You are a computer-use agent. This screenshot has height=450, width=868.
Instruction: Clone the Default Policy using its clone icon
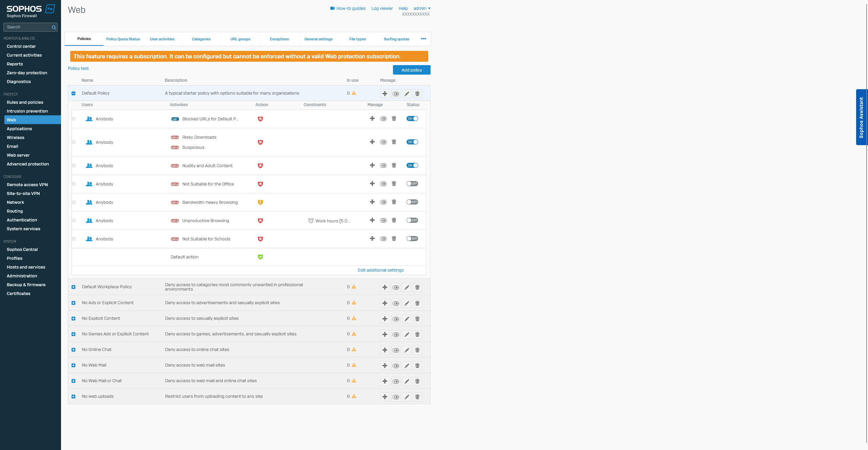pyautogui.click(x=396, y=94)
